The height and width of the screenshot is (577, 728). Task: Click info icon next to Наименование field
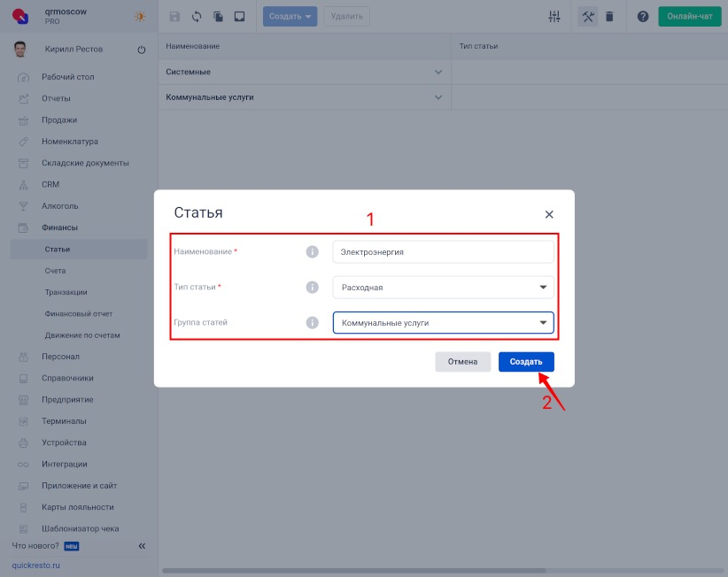pyautogui.click(x=312, y=252)
